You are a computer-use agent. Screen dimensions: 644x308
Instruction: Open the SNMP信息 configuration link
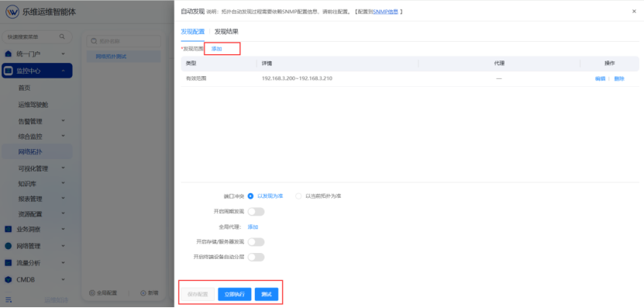pyautogui.click(x=385, y=12)
